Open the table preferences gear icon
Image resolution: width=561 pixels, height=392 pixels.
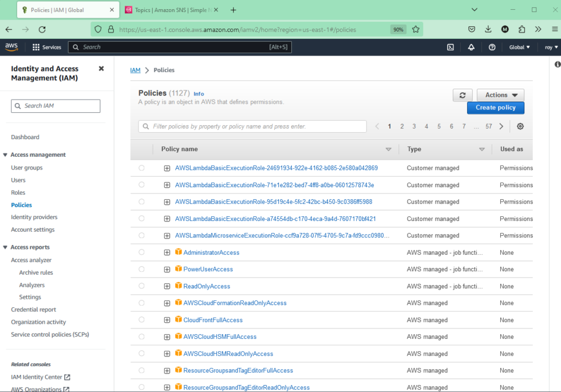pyautogui.click(x=520, y=126)
